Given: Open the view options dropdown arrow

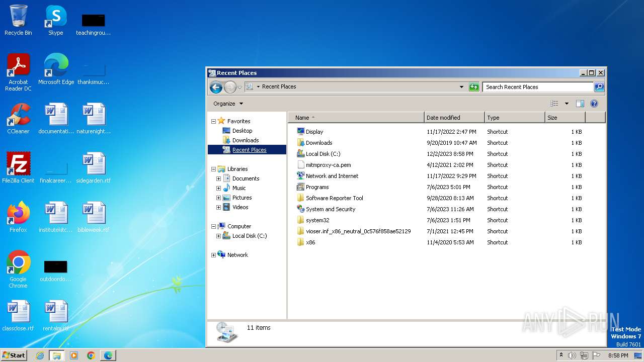Looking at the screenshot, I should [567, 104].
